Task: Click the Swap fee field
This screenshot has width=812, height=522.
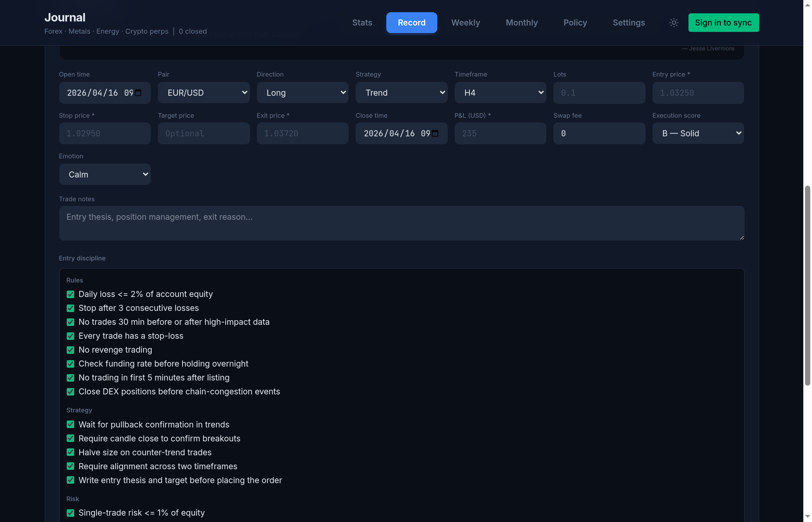Action: (x=599, y=133)
